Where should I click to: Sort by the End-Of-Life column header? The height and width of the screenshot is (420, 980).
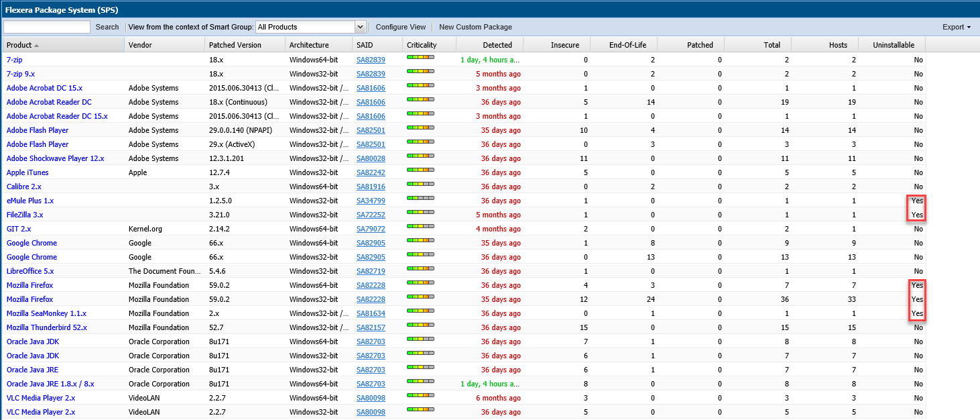click(x=624, y=45)
